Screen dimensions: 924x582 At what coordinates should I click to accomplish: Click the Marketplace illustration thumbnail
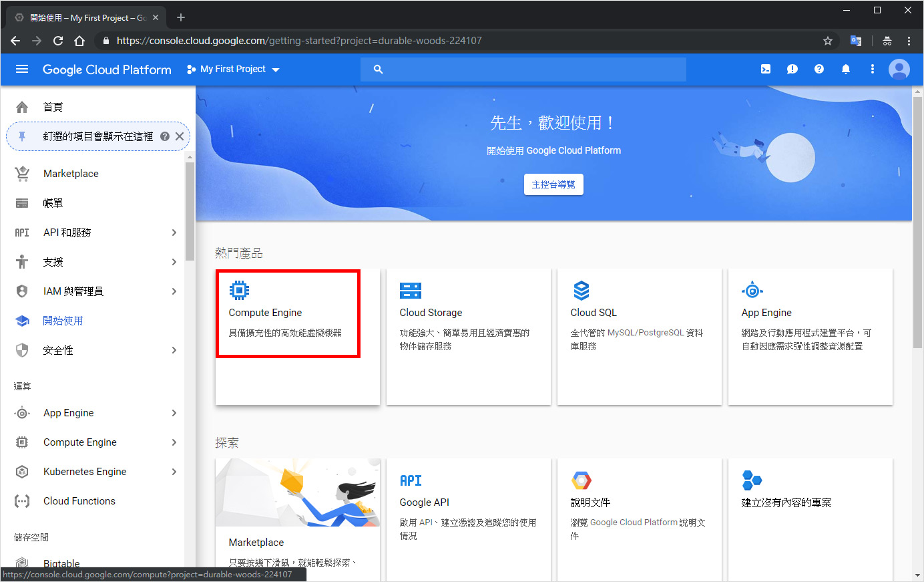[298, 492]
